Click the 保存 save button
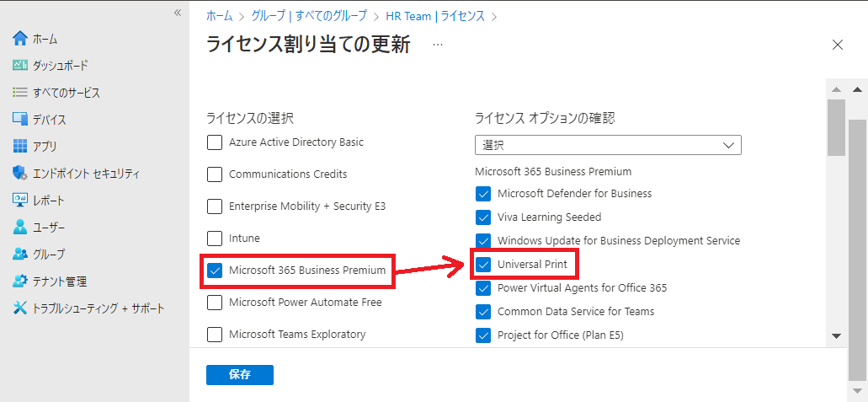This screenshot has height=402, width=868. pyautogui.click(x=240, y=375)
